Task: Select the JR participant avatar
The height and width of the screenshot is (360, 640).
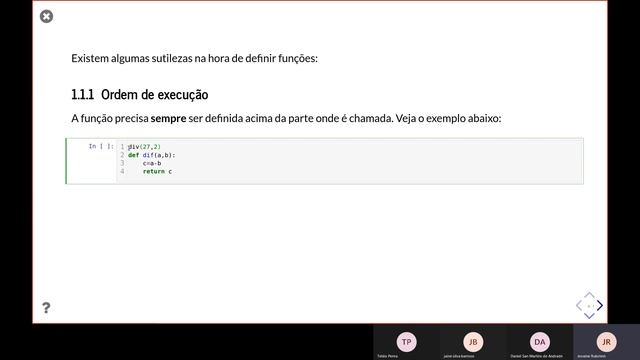Action: coord(607,342)
